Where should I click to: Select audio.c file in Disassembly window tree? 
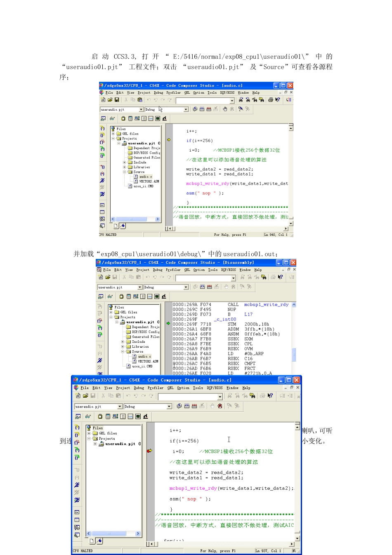click(x=144, y=356)
